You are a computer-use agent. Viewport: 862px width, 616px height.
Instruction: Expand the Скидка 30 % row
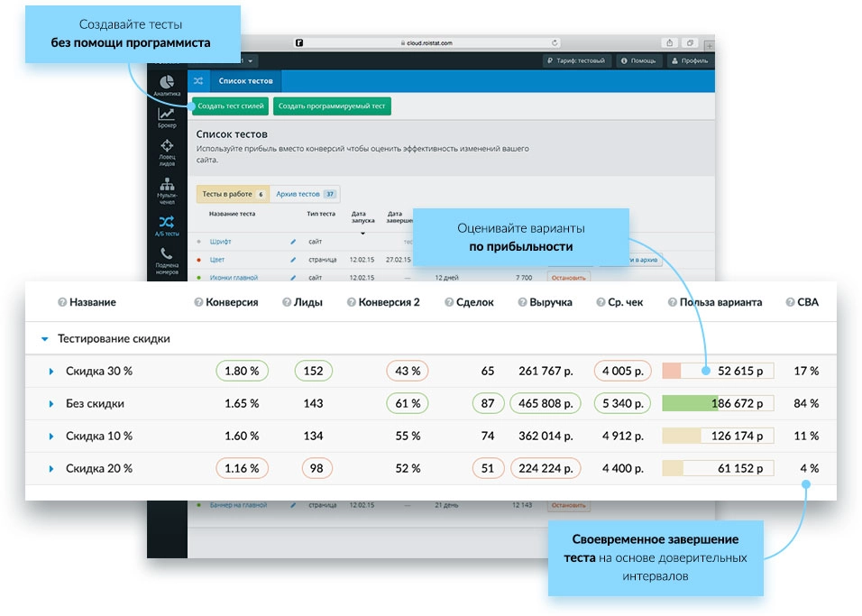(x=51, y=372)
